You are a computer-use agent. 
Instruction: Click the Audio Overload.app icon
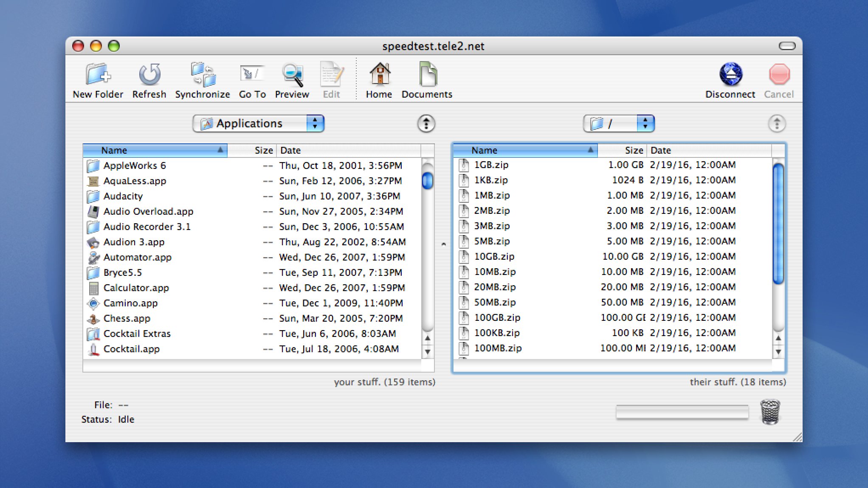pos(93,211)
